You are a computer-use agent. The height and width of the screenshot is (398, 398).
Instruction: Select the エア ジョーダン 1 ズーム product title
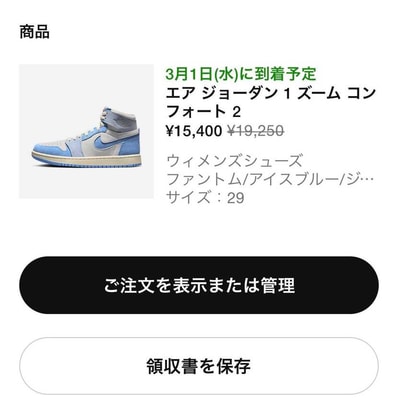pos(271,102)
